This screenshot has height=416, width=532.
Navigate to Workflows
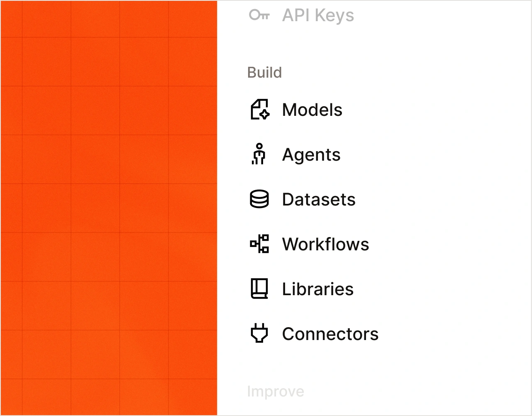click(325, 244)
